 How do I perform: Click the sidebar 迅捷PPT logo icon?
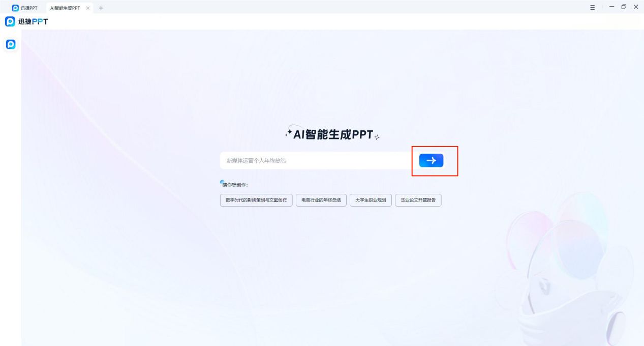pyautogui.click(x=10, y=44)
